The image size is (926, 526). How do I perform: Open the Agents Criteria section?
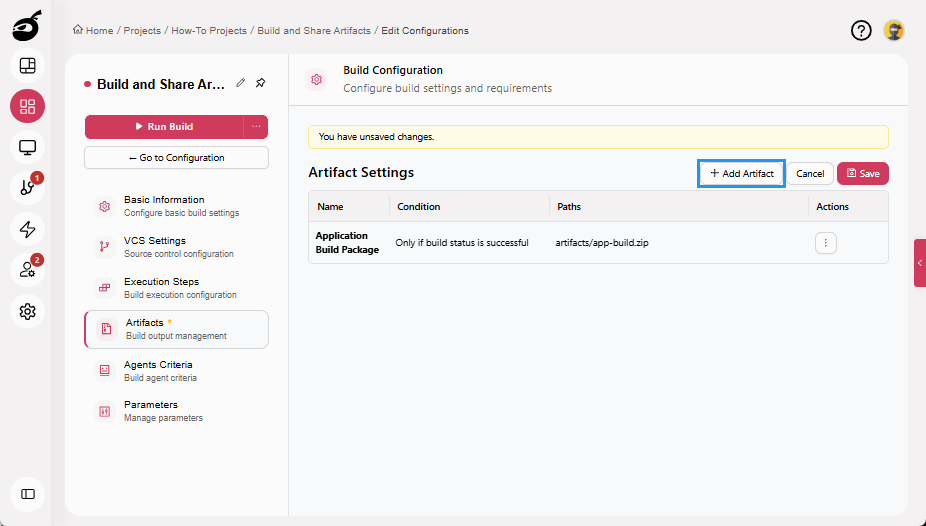[x=177, y=371]
